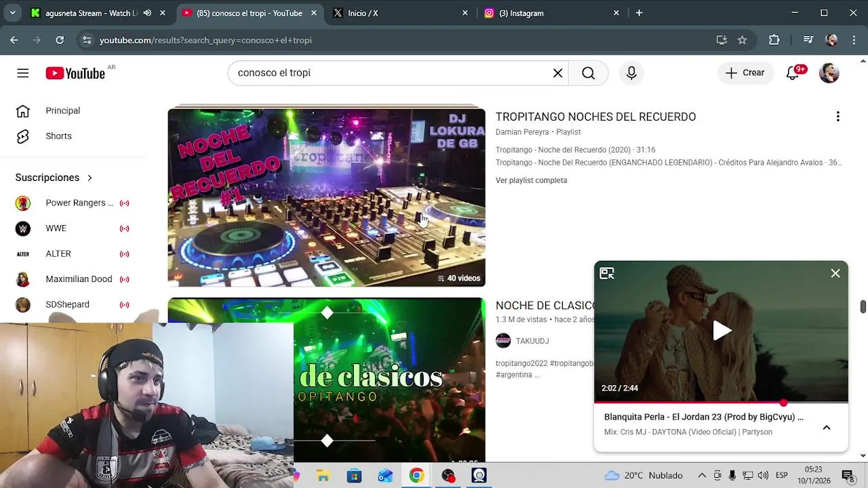Bookmark this page with the star
The image size is (868, 488).
pos(742,40)
